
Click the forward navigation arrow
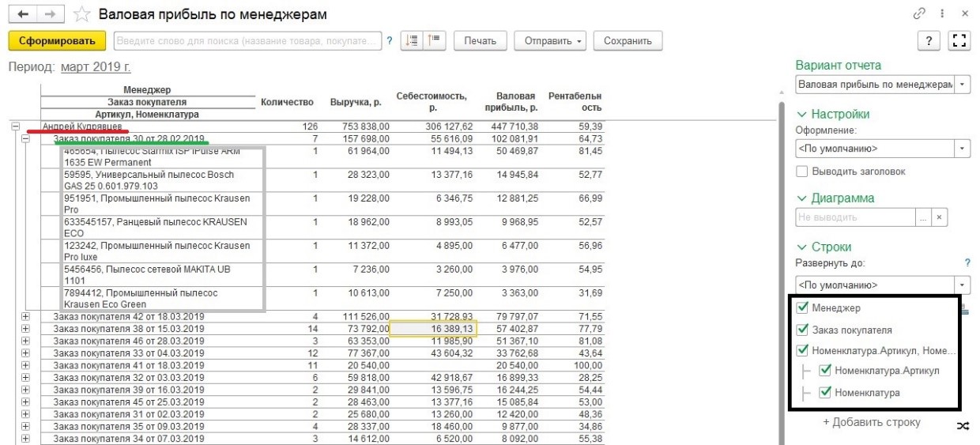click(48, 15)
